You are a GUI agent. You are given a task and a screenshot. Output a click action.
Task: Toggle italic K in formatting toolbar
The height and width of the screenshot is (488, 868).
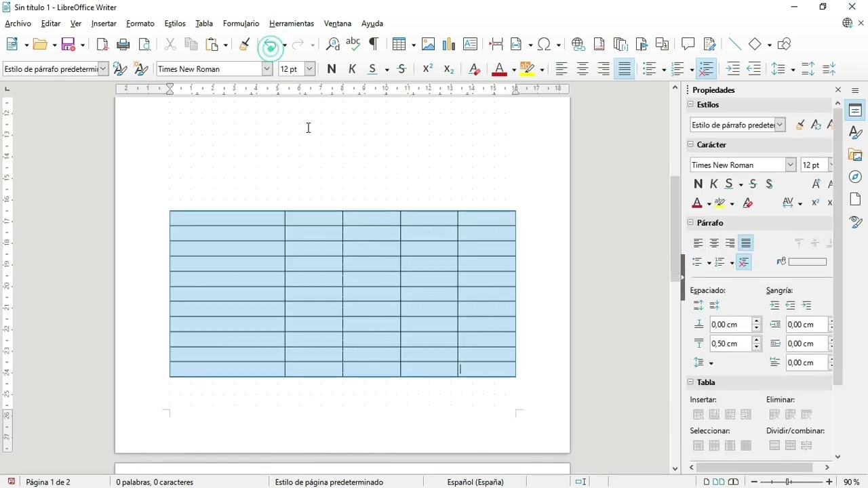coord(353,69)
